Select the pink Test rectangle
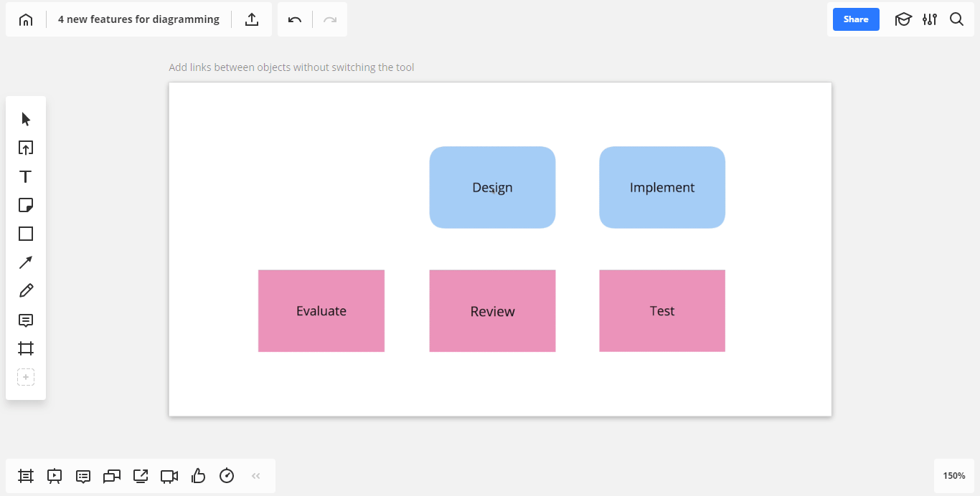 click(662, 311)
